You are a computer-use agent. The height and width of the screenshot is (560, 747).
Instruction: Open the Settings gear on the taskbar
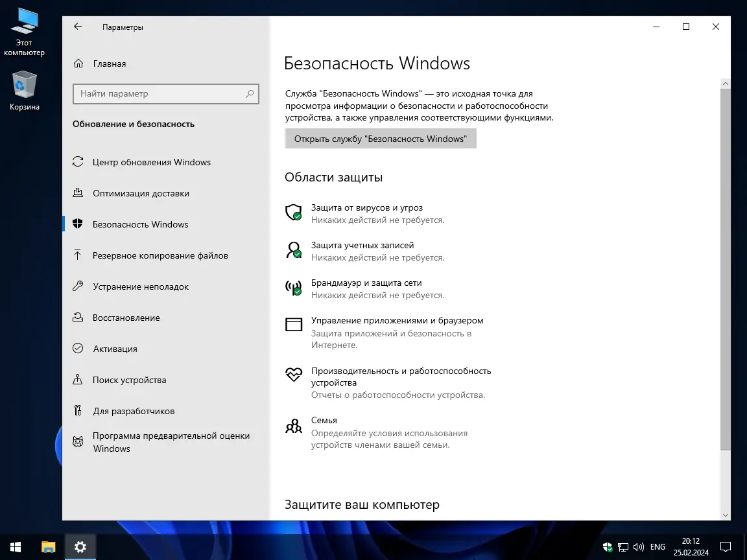point(80,546)
